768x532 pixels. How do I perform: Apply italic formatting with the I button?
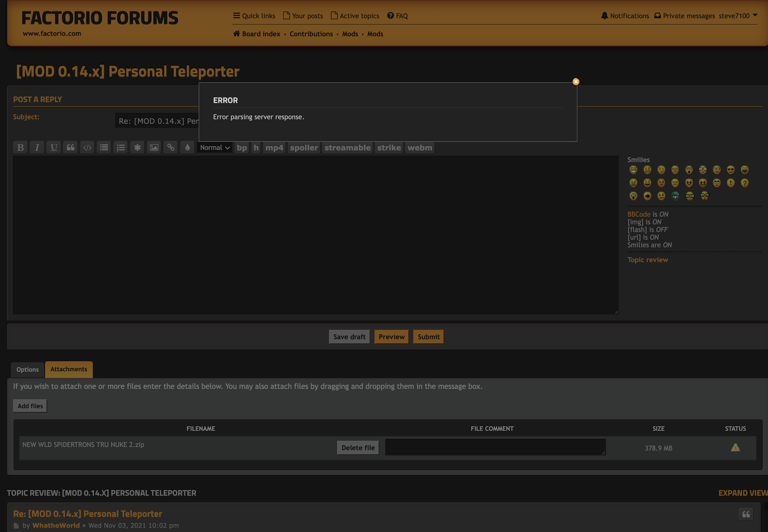click(37, 148)
